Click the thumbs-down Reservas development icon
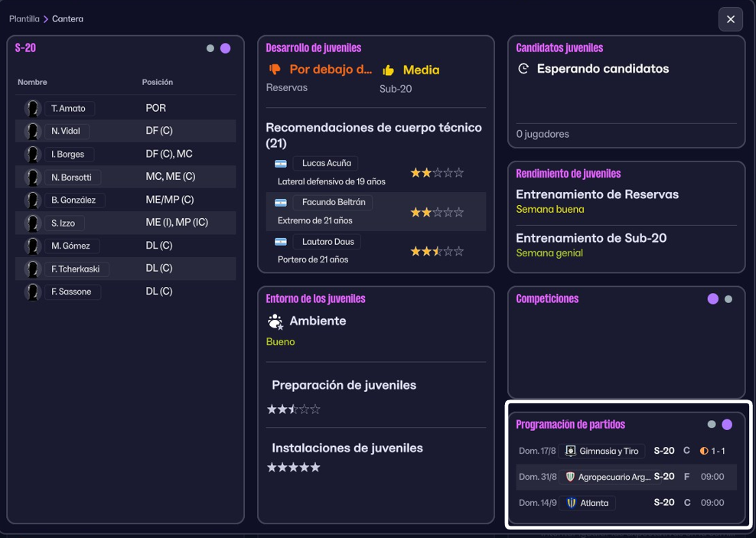This screenshot has height=538, width=756. [x=275, y=70]
